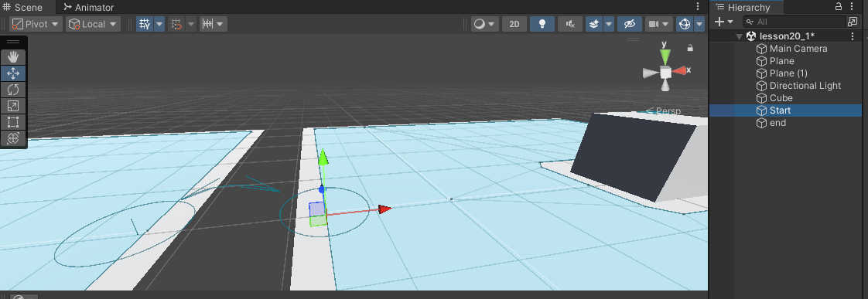868x299 pixels.
Task: Open grid snapping settings dropdown
Action: tap(191, 24)
